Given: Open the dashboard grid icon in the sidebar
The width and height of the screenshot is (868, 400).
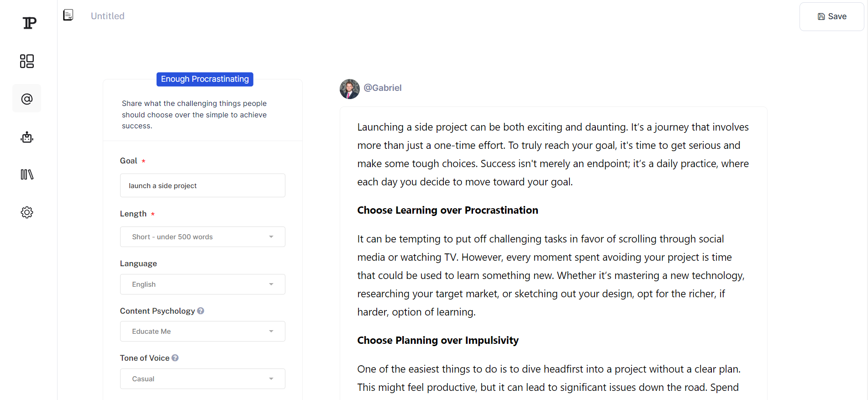Looking at the screenshot, I should coord(27,61).
